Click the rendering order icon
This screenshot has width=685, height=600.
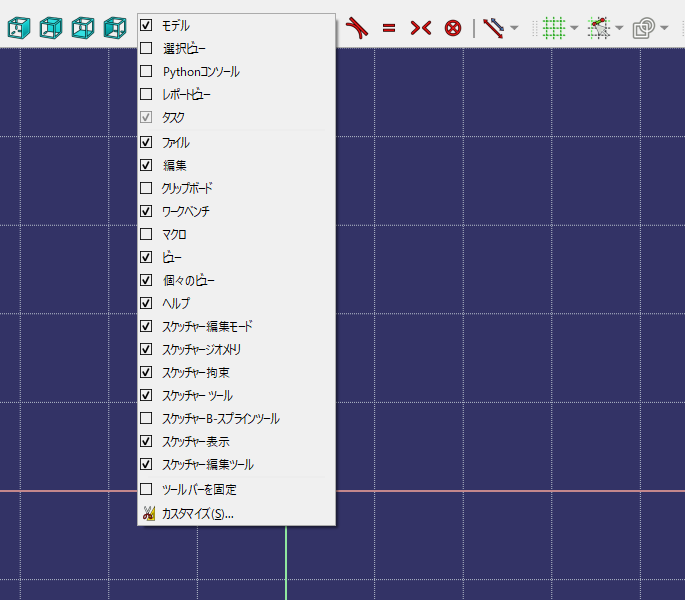pos(644,28)
